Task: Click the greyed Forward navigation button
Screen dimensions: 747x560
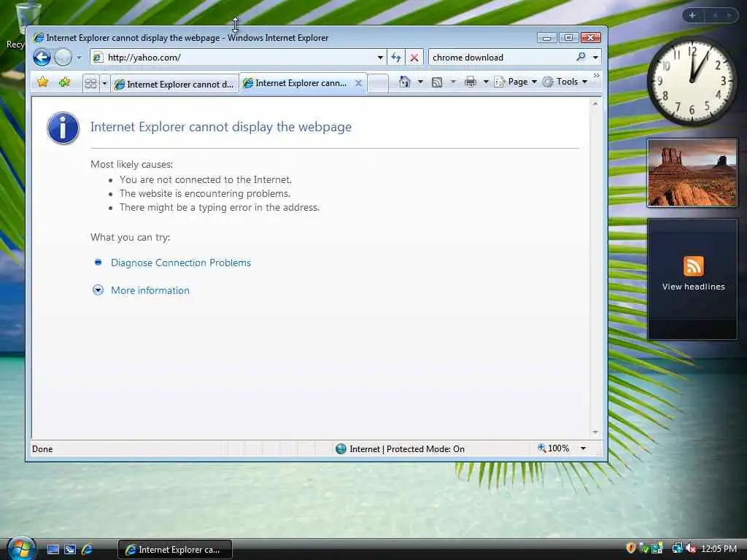Action: 63,58
